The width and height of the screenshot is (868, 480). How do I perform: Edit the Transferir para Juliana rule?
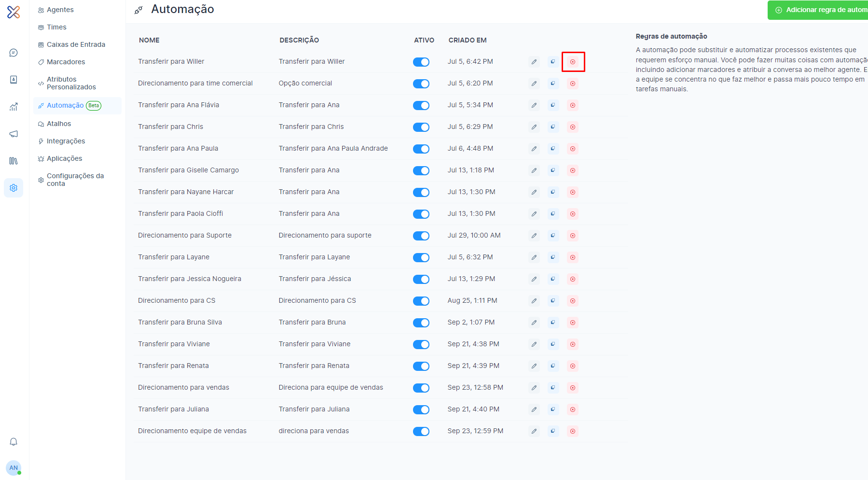(534, 409)
